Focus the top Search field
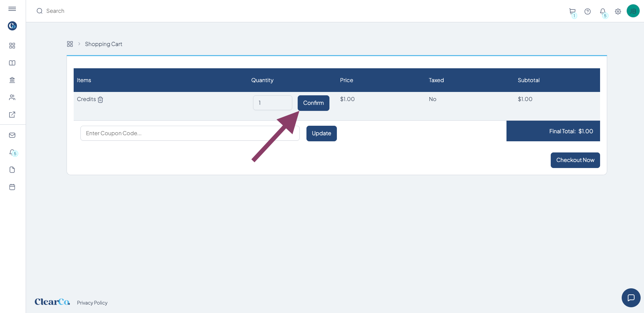This screenshot has height=313, width=644. coord(55,11)
